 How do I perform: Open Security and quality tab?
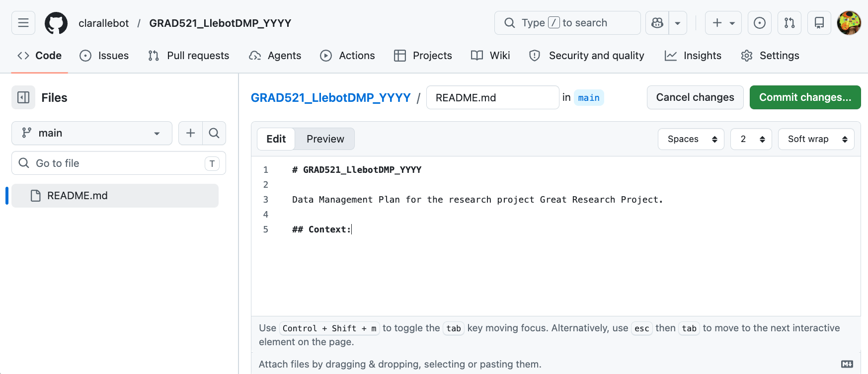click(x=587, y=56)
